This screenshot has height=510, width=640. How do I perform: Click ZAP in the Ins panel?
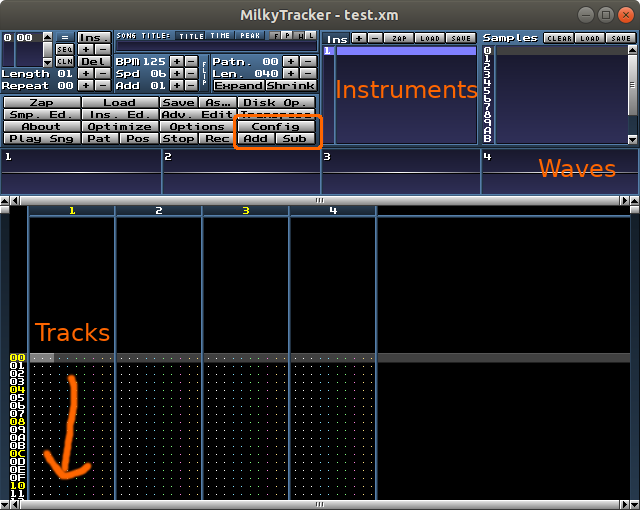coord(399,38)
